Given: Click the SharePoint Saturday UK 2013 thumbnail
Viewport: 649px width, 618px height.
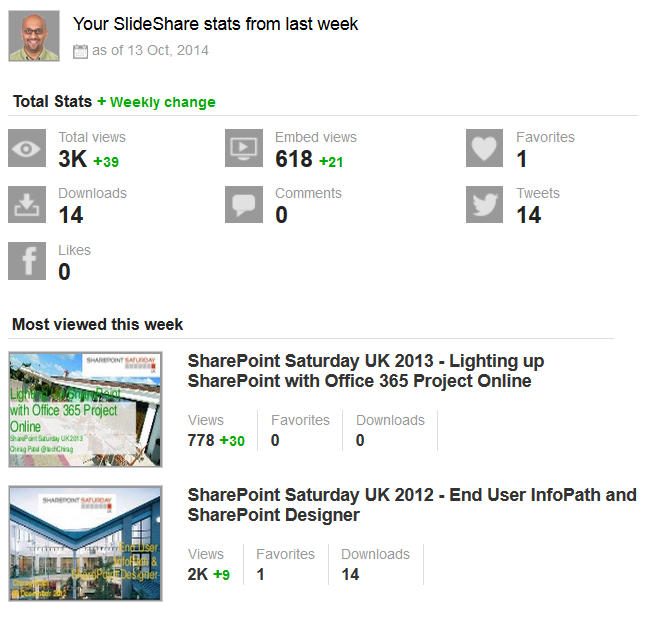Looking at the screenshot, I should pos(85,409).
